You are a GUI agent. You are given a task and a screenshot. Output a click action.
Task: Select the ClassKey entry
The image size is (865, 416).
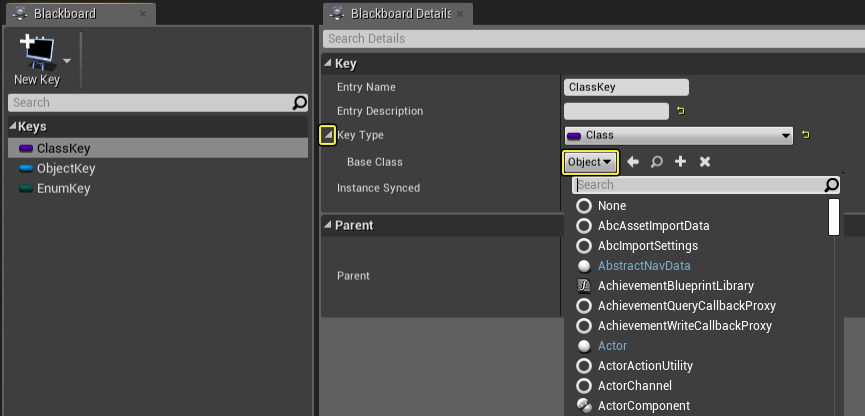[x=158, y=148]
